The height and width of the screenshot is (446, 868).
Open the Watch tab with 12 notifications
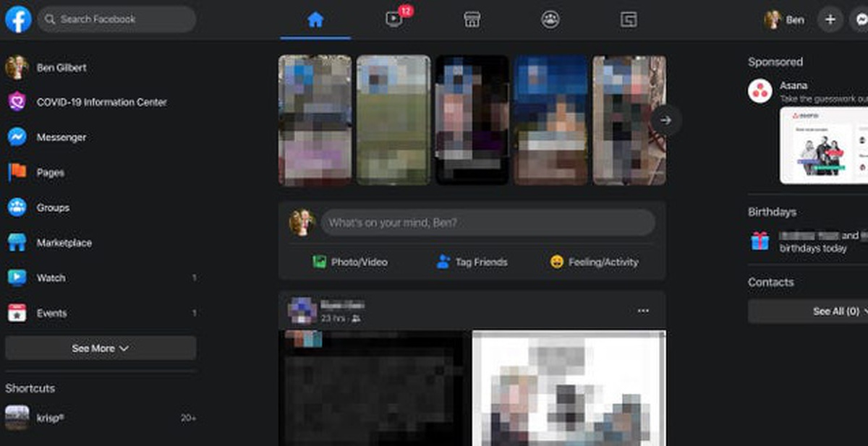tap(394, 20)
